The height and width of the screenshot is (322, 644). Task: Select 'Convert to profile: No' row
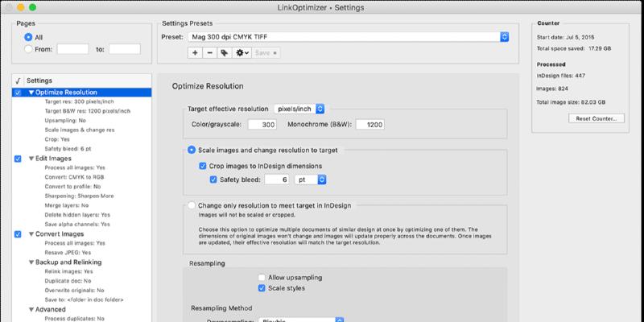tap(82, 187)
